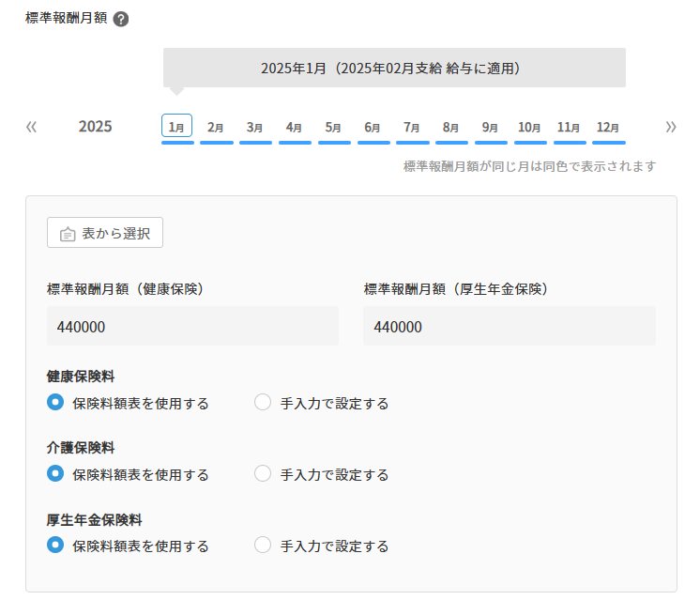Choose 手入力で設定する for 健康保険料
Viewport: 700px width, 600px height.
pos(263,403)
